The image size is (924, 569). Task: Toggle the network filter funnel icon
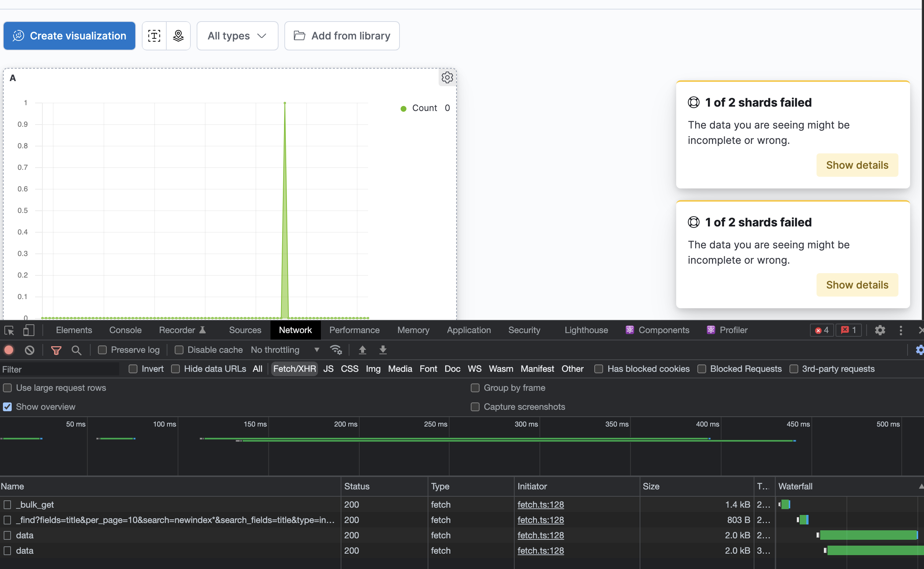click(x=56, y=350)
